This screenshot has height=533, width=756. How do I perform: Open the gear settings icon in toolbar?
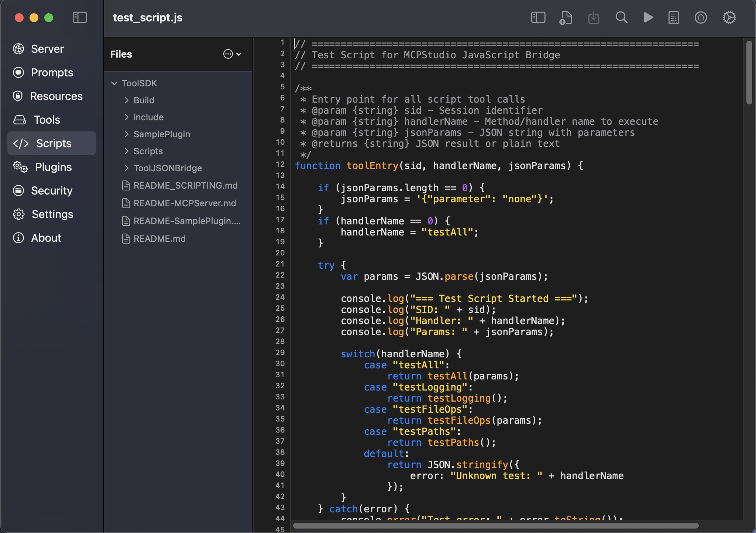[x=729, y=17]
